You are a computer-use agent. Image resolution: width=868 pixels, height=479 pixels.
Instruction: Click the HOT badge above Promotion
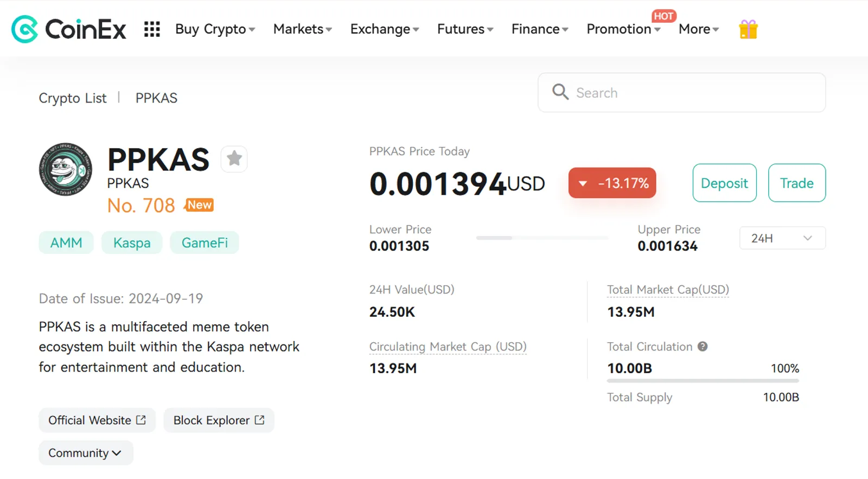663,16
